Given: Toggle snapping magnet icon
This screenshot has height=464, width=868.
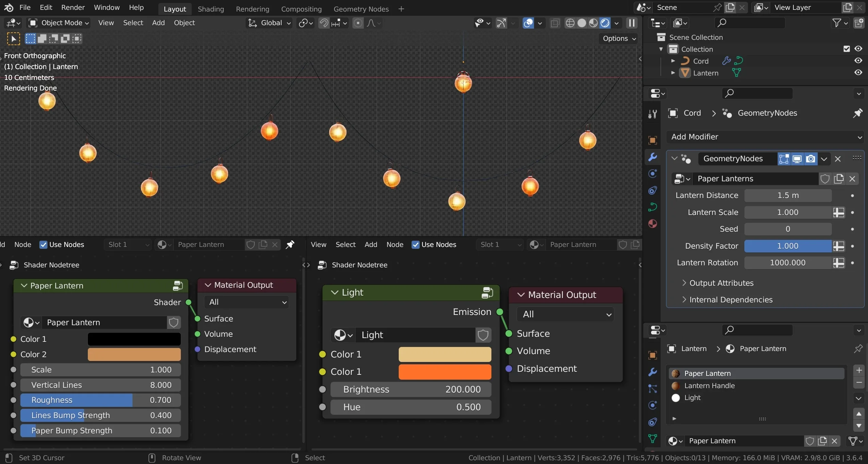Looking at the screenshot, I should [324, 23].
